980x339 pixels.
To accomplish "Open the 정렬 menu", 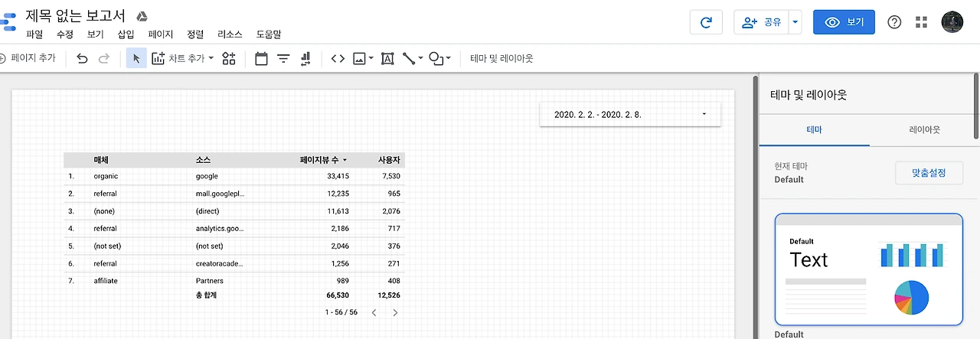I will click(195, 34).
